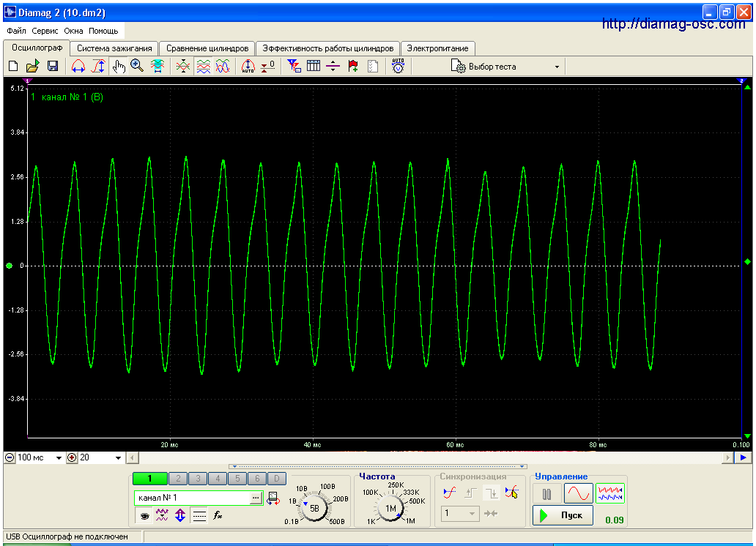Open the auto amplitude scaling icon
The height and width of the screenshot is (546, 756).
pyautogui.click(x=248, y=67)
